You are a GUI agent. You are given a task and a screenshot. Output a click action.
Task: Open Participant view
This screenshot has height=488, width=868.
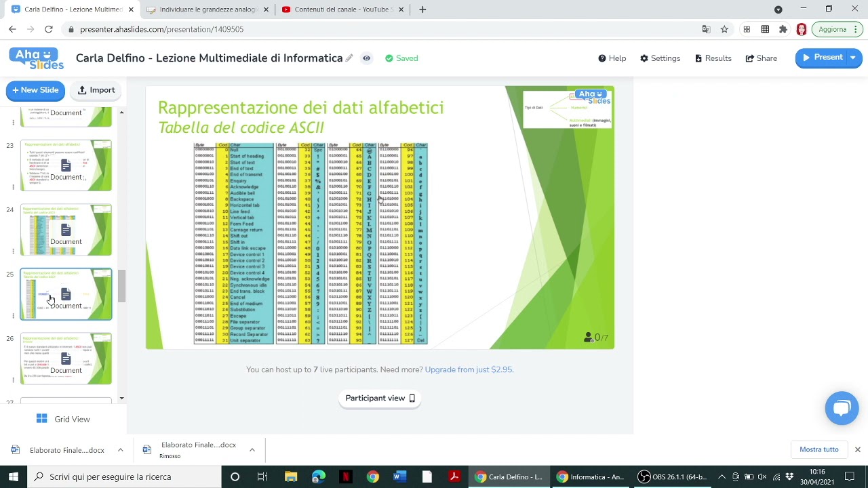(380, 398)
